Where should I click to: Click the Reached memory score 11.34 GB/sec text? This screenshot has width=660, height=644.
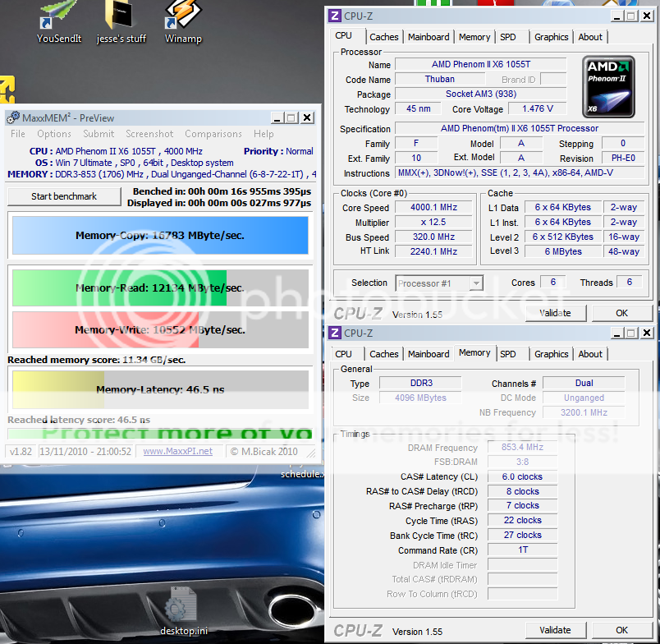coord(97,360)
